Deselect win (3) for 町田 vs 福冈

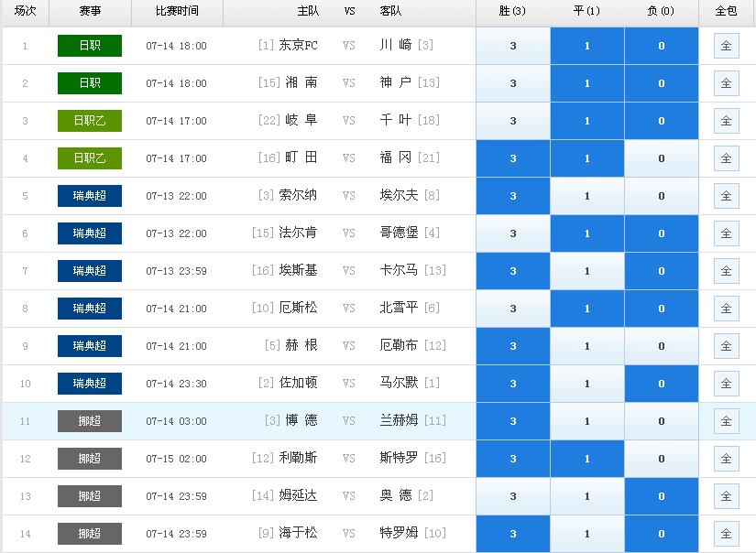pos(513,158)
